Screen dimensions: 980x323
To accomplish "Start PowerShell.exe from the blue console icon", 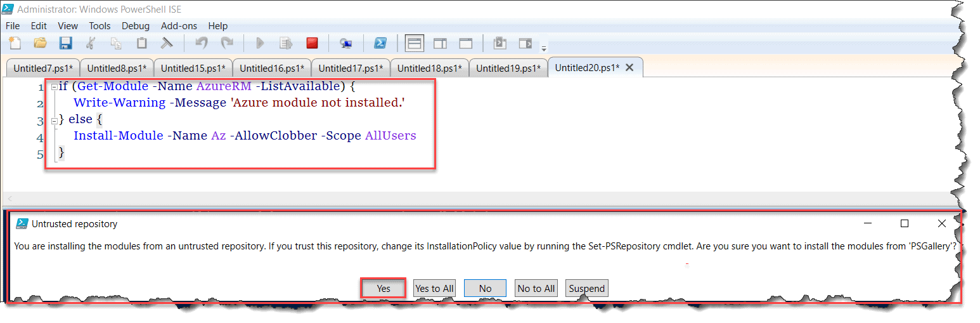I will 380,43.
